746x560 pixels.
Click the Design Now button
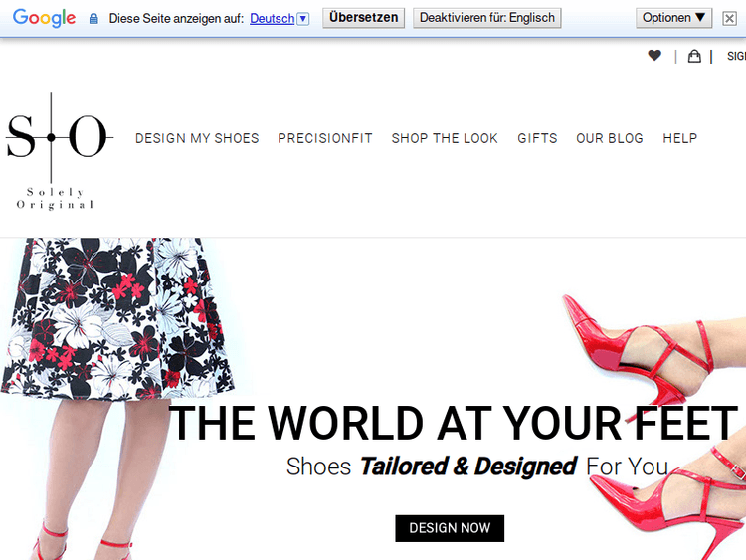(450, 528)
